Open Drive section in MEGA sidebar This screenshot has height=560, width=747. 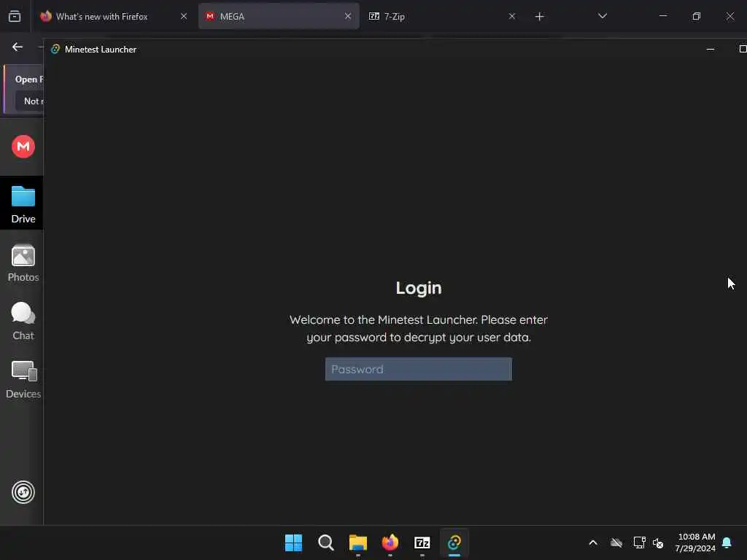pos(23,205)
